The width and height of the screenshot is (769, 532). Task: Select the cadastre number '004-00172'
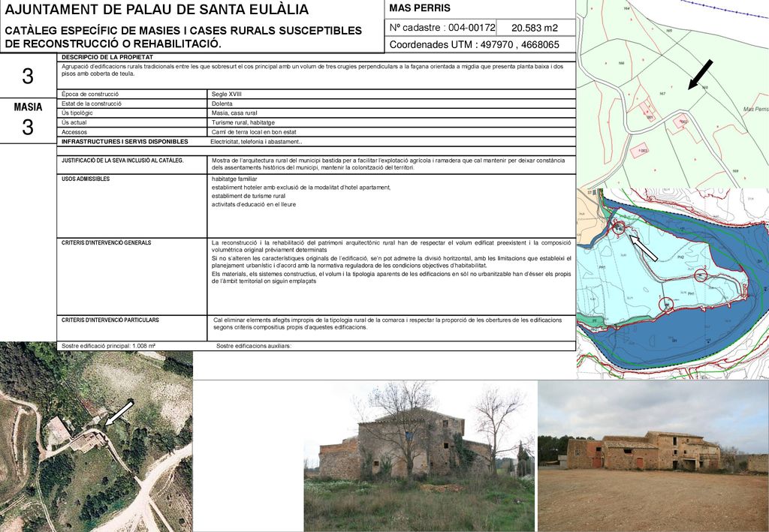pyautogui.click(x=472, y=28)
